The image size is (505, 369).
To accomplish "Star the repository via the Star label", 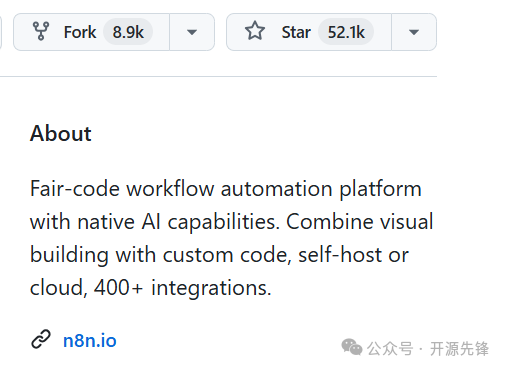I will [296, 32].
